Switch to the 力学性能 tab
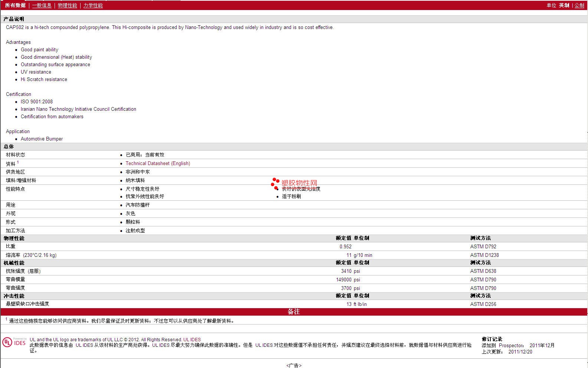 (93, 5)
